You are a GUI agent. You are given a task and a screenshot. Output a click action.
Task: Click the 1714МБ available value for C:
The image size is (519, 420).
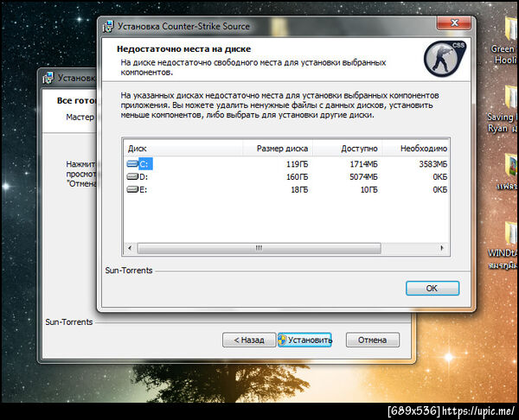tap(364, 164)
